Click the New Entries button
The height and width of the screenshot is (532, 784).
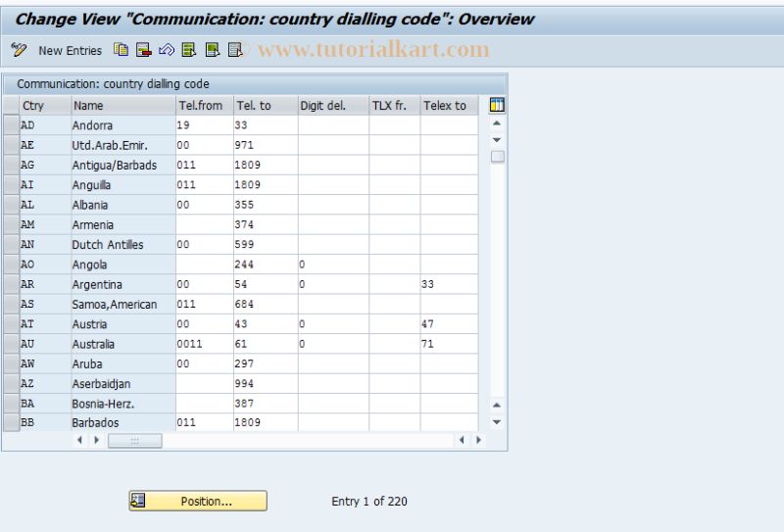click(70, 51)
